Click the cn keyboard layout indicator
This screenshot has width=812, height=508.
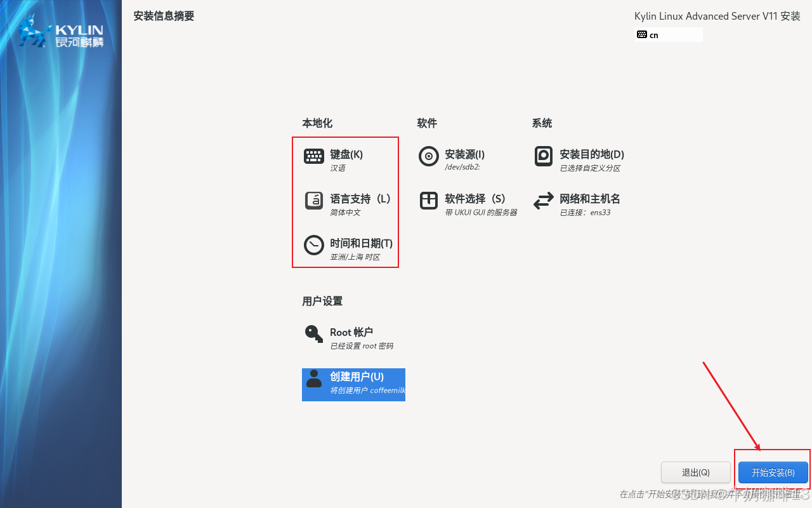669,34
